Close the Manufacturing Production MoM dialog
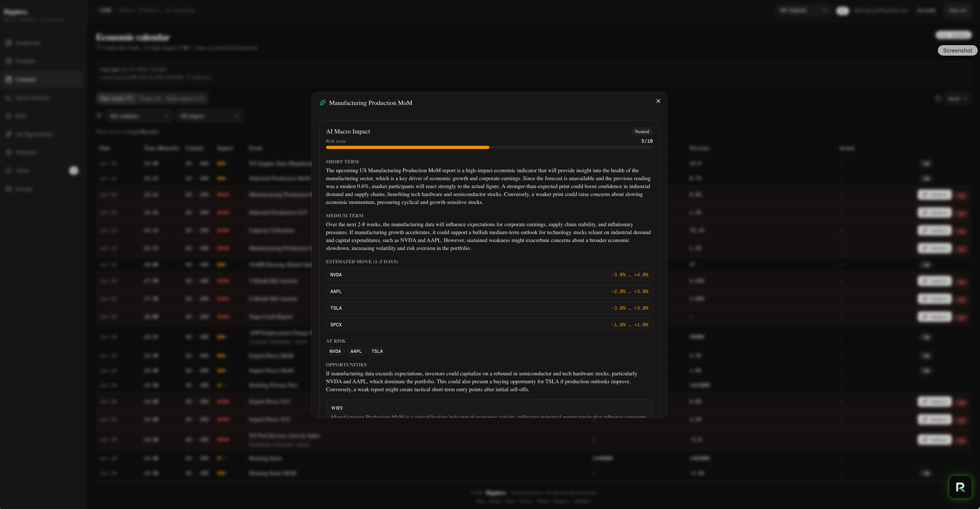Viewport: 980px width, 509px height. tap(658, 101)
